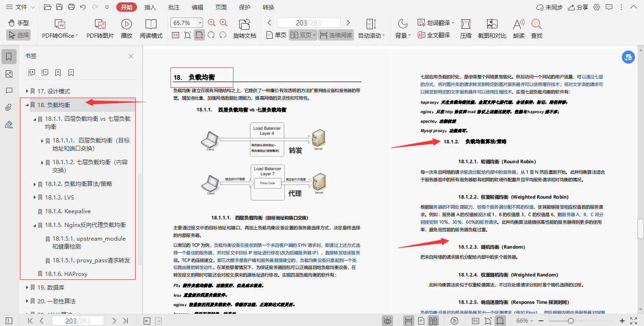Open 截图和对比 screenshot compare tool

pos(492,29)
